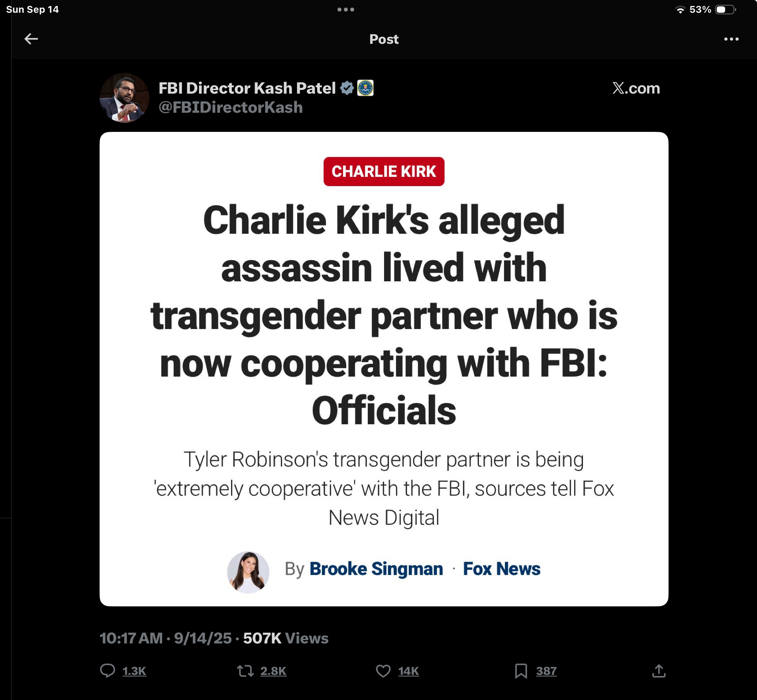Open the @FBIDirectorKash handle
Screen dimensions: 757x700
tap(231, 108)
